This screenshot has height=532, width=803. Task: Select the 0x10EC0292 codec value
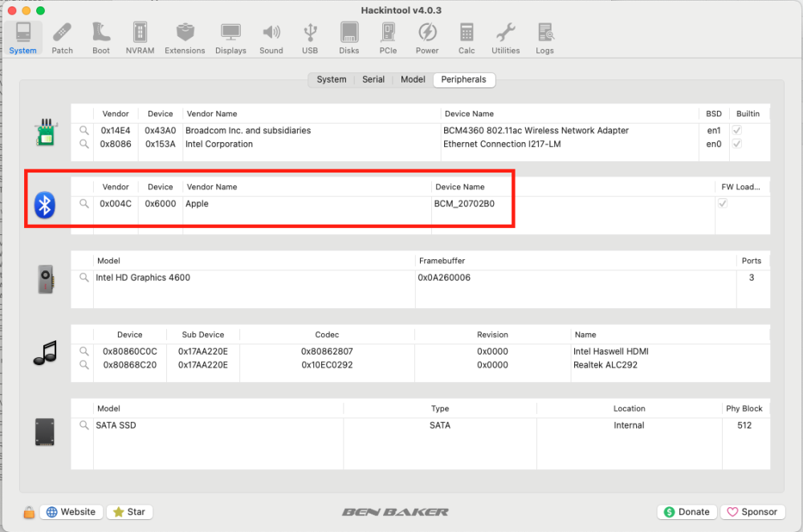click(x=327, y=365)
